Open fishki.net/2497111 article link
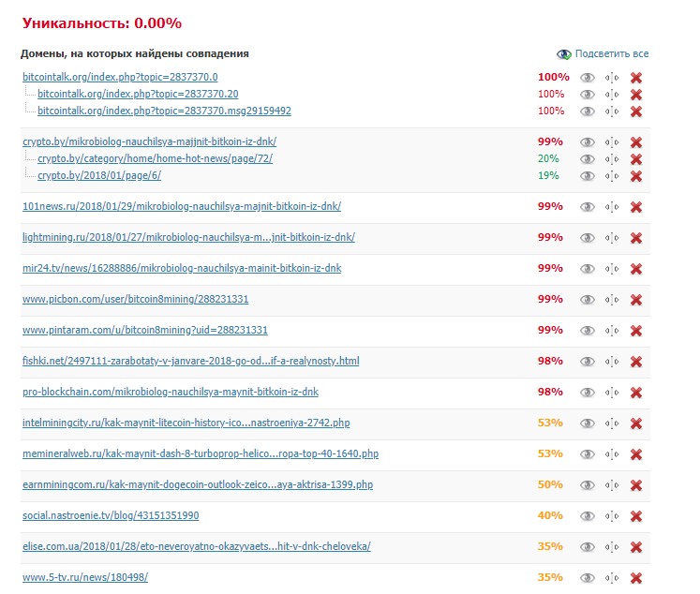Screen dimensions: 700x594 (x=190, y=361)
